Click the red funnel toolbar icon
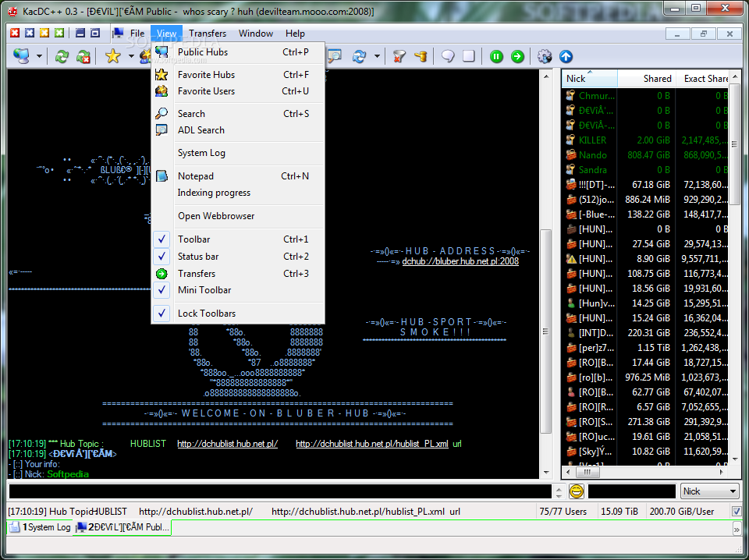 coord(399,56)
